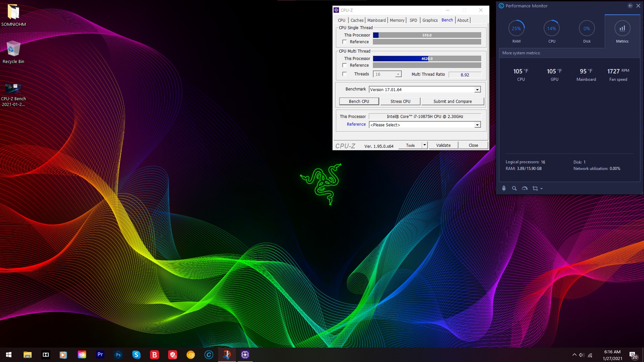Select the CPU 14% usage ring
The image size is (644, 362).
(x=552, y=28)
